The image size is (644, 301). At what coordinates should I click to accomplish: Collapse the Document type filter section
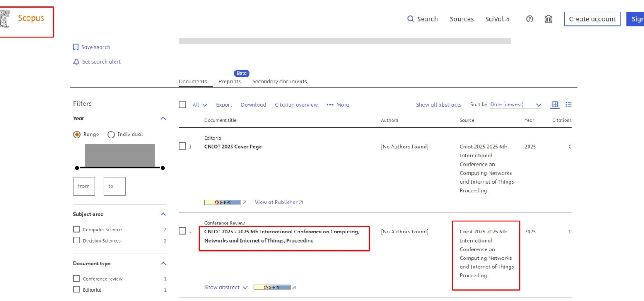[163, 264]
